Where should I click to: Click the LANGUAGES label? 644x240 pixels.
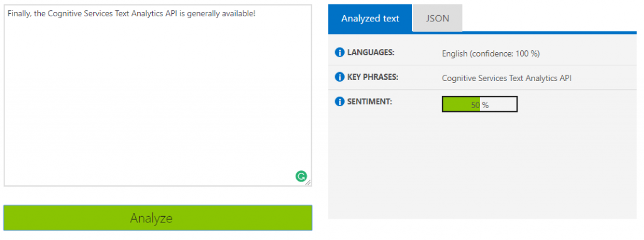coord(370,53)
